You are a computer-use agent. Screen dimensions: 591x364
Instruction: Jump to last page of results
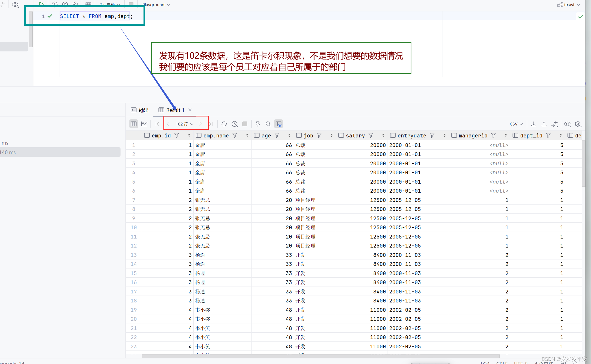(x=211, y=124)
